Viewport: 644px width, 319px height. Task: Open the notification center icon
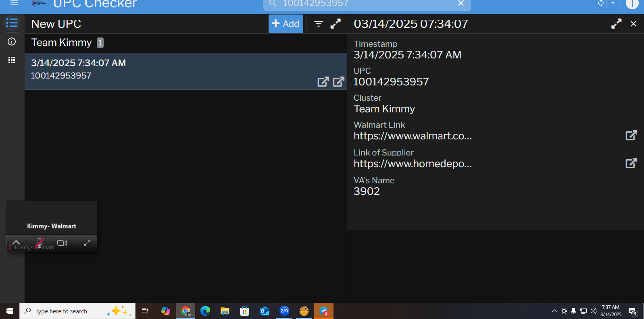(633, 311)
